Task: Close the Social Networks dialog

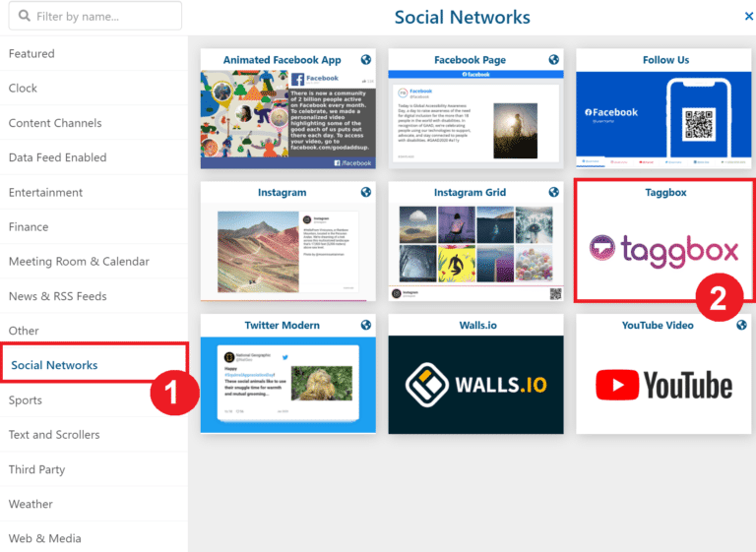Action: click(748, 17)
